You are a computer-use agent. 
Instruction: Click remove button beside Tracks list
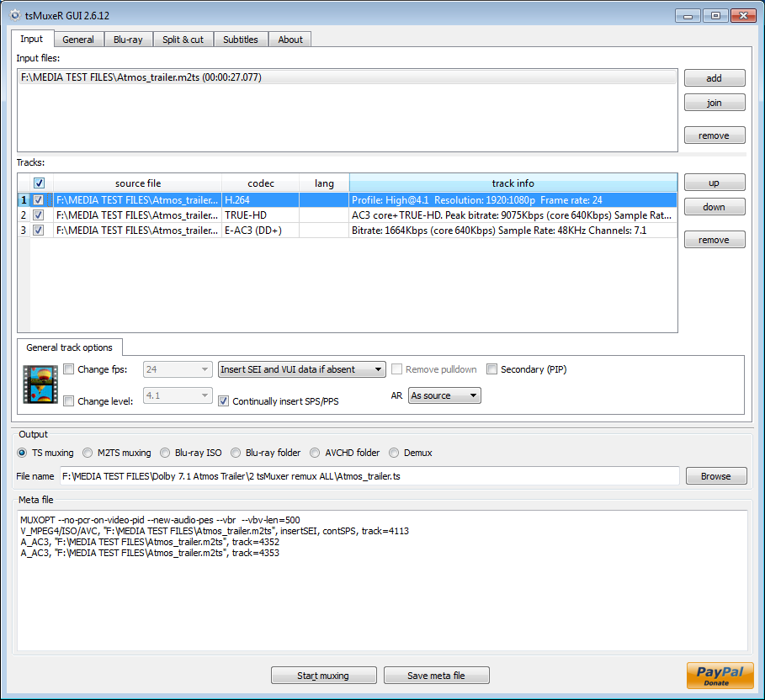point(715,240)
